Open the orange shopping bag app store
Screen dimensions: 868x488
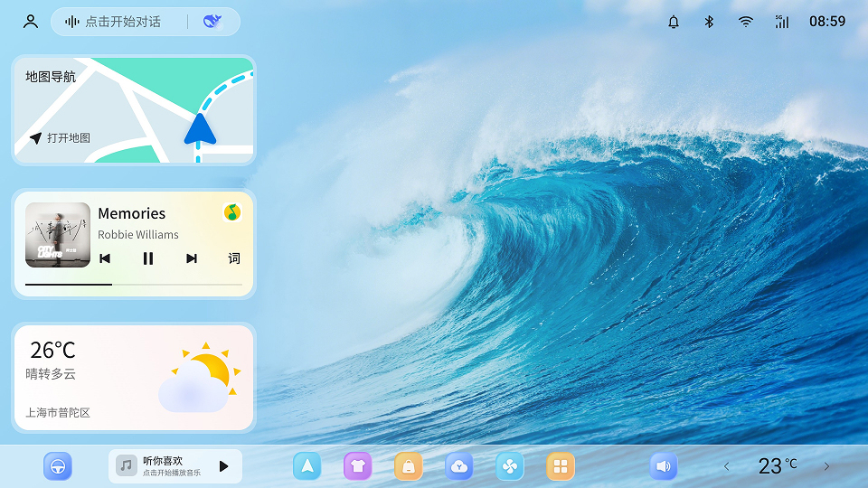(x=409, y=466)
